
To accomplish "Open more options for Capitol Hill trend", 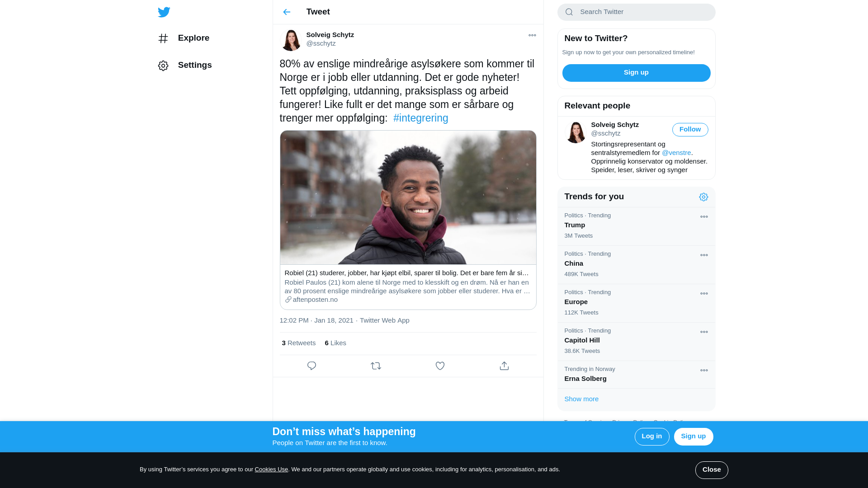I will coord(704,332).
